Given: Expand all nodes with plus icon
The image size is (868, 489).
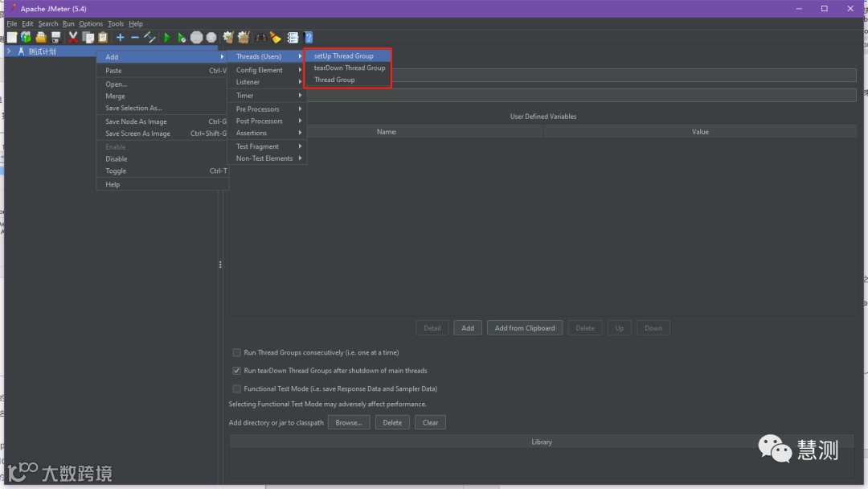Looking at the screenshot, I should click(x=120, y=38).
